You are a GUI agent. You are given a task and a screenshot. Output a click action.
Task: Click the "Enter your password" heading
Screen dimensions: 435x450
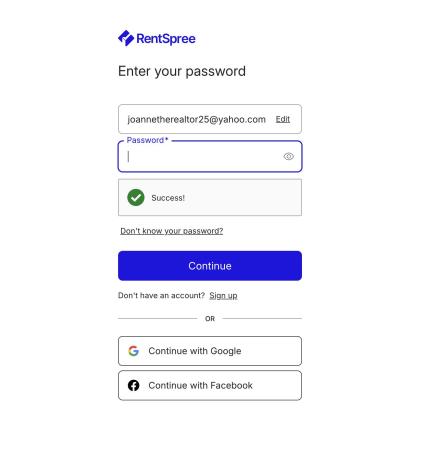[x=182, y=71]
